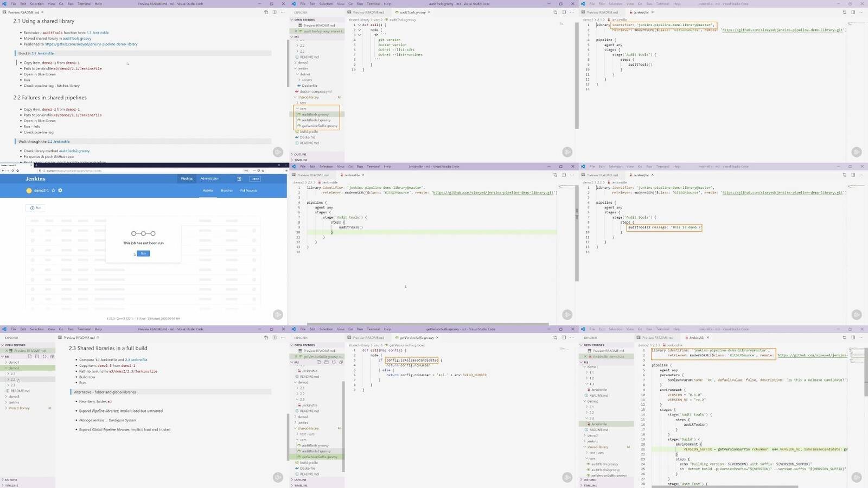Open the File menu in getVersionSuffix.groovy window

(x=303, y=329)
